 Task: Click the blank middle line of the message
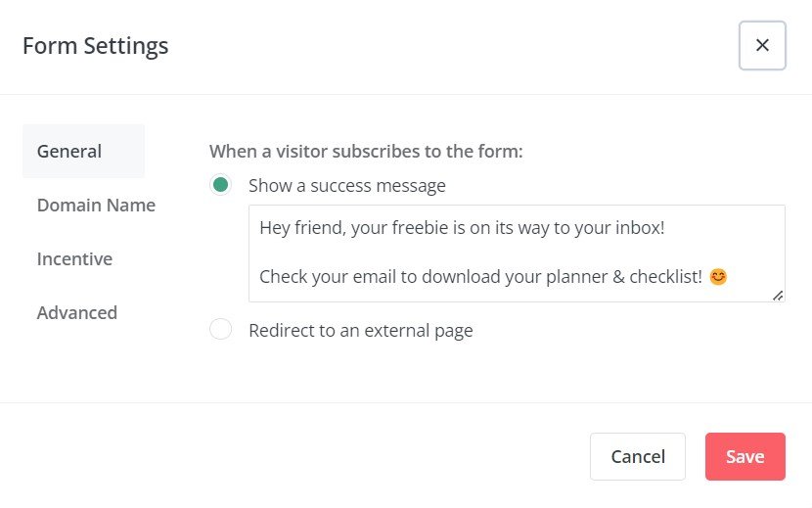point(517,253)
